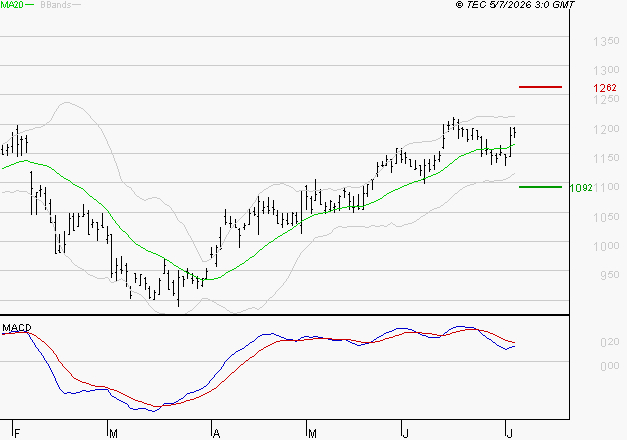Viewport: 627px width, 440px height.
Task: Click the MACD 020 axis label
Action: [609, 342]
